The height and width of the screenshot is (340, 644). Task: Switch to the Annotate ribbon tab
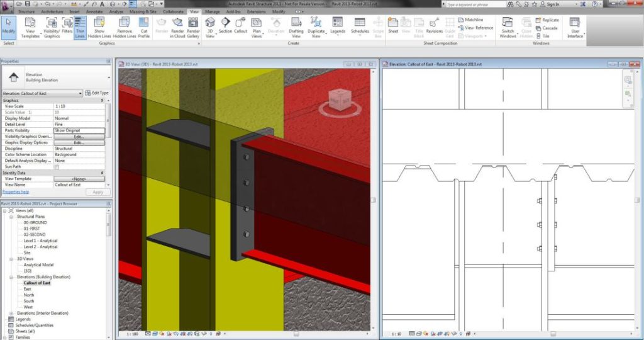(93, 11)
